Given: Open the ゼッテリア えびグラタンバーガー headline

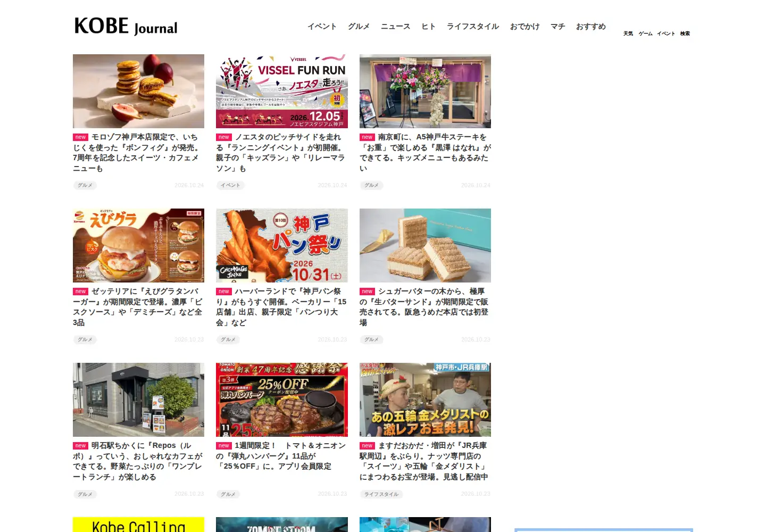Looking at the screenshot, I should (x=137, y=307).
